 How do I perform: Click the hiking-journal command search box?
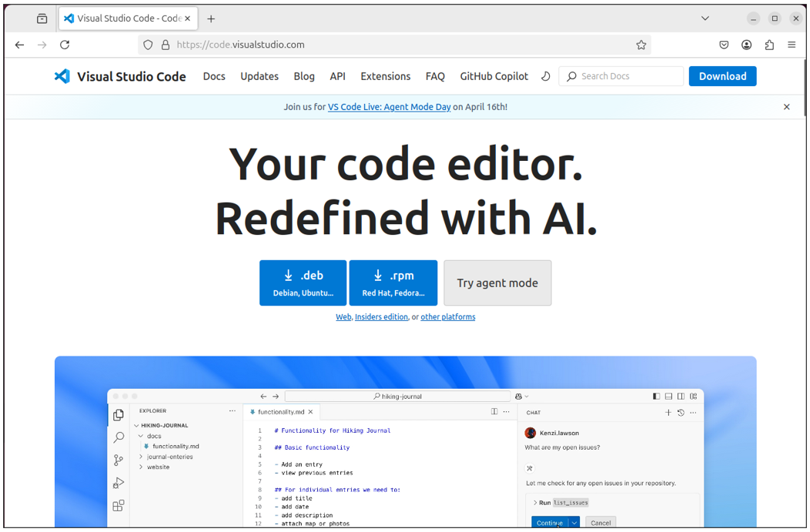coord(397,396)
